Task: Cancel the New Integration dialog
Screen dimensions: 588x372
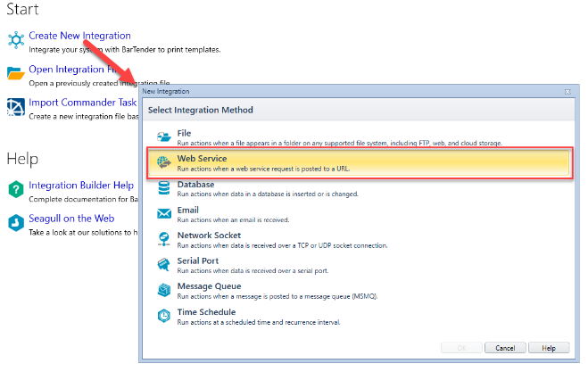Action: point(505,348)
